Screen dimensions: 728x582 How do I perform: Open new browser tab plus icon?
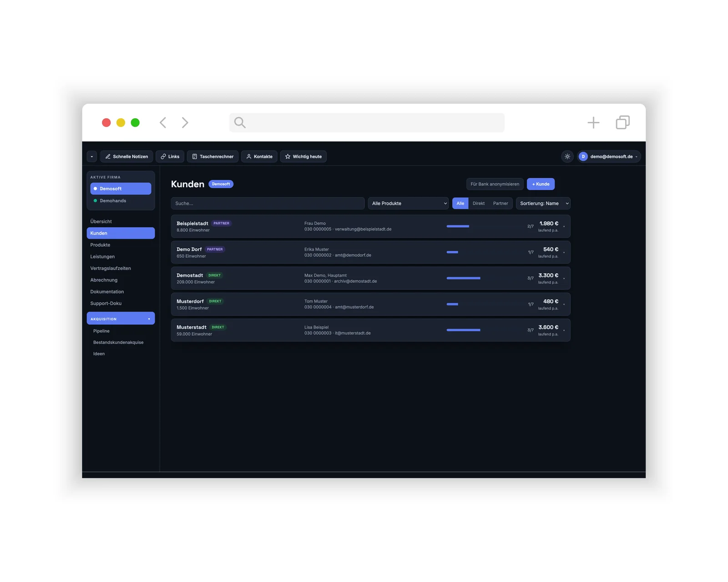593,122
